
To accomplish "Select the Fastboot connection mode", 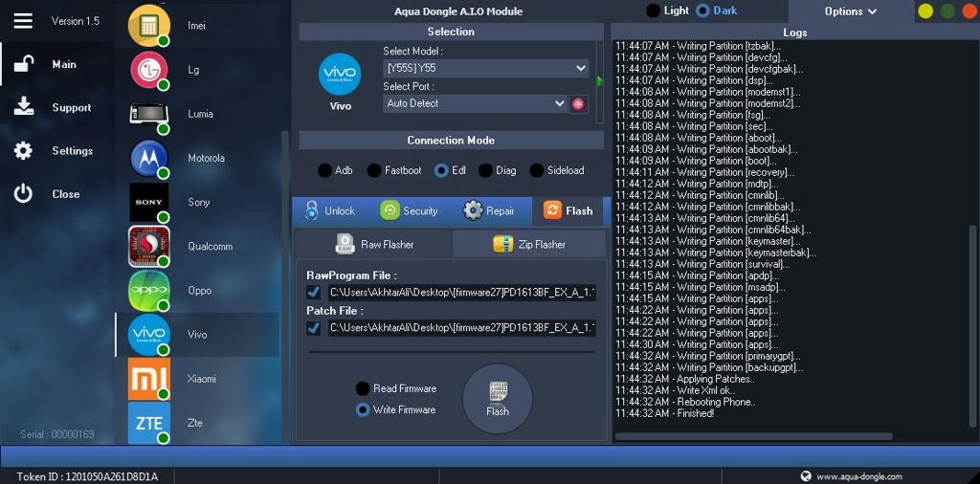I will click(x=394, y=170).
